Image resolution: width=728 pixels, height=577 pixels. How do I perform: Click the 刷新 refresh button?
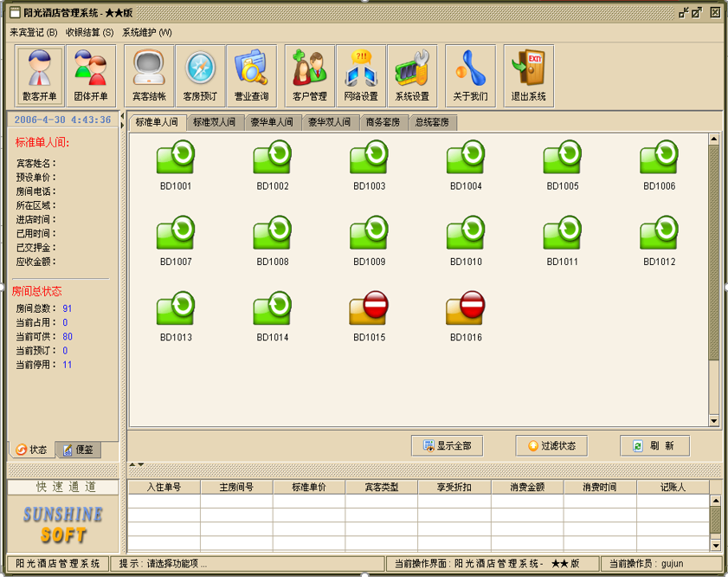point(655,446)
